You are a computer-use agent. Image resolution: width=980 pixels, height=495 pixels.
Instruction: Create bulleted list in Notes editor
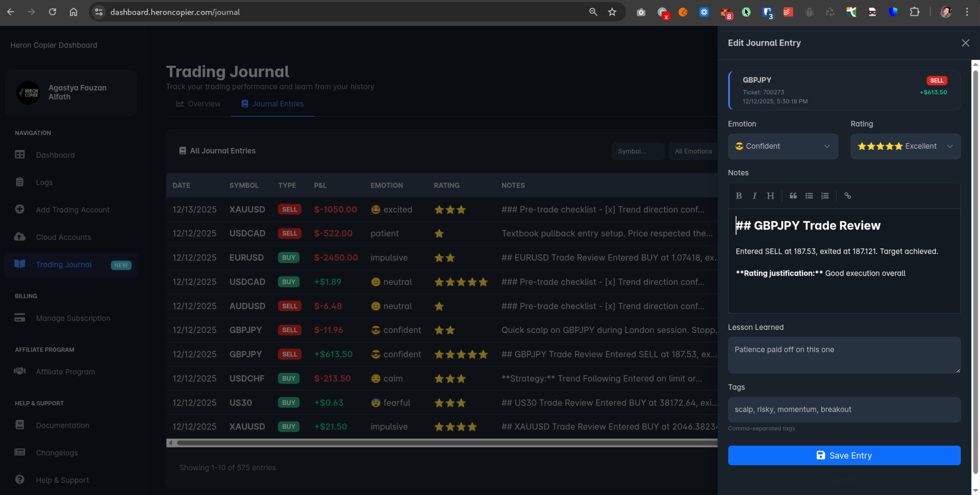tap(809, 196)
